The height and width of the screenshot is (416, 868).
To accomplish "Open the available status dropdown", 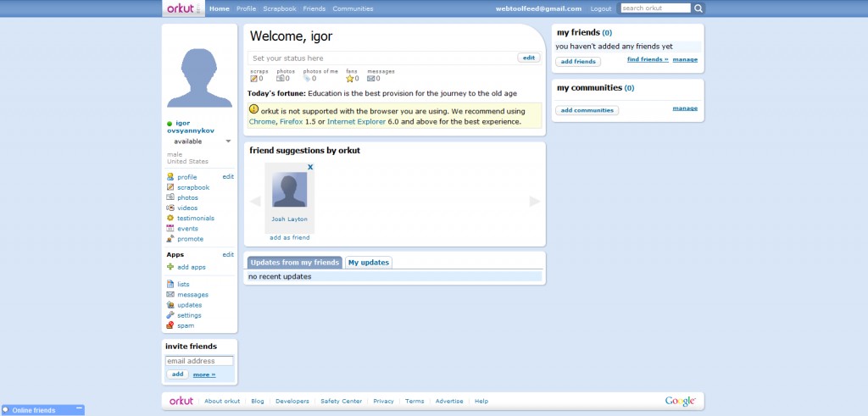I will (228, 141).
